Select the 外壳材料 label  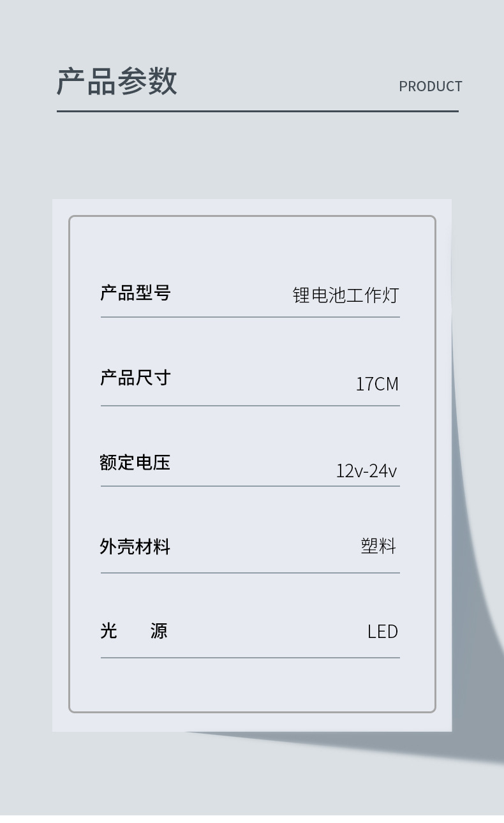(x=135, y=546)
